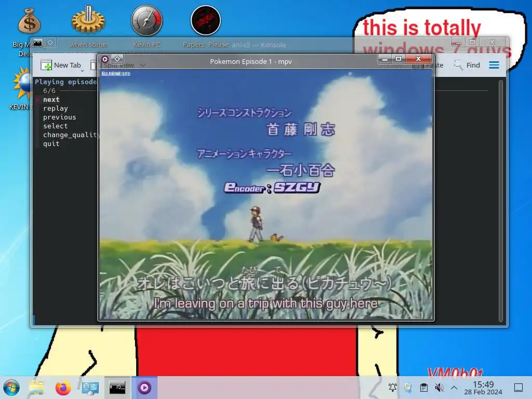Open the Konsole hamburger menu
The height and width of the screenshot is (399, 532).
click(494, 65)
